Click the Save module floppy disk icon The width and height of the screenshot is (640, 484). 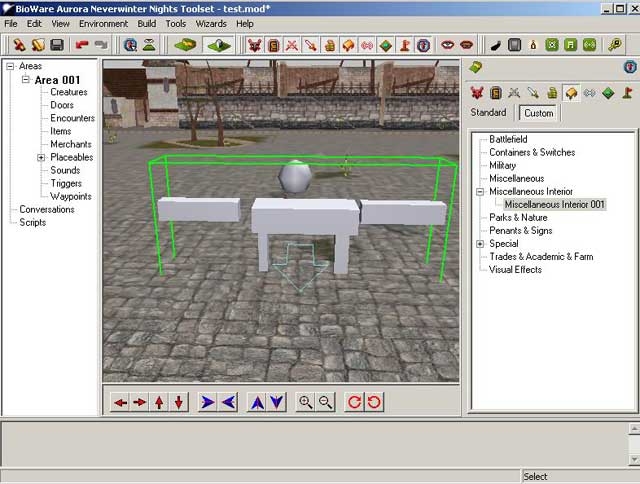[x=57, y=45]
